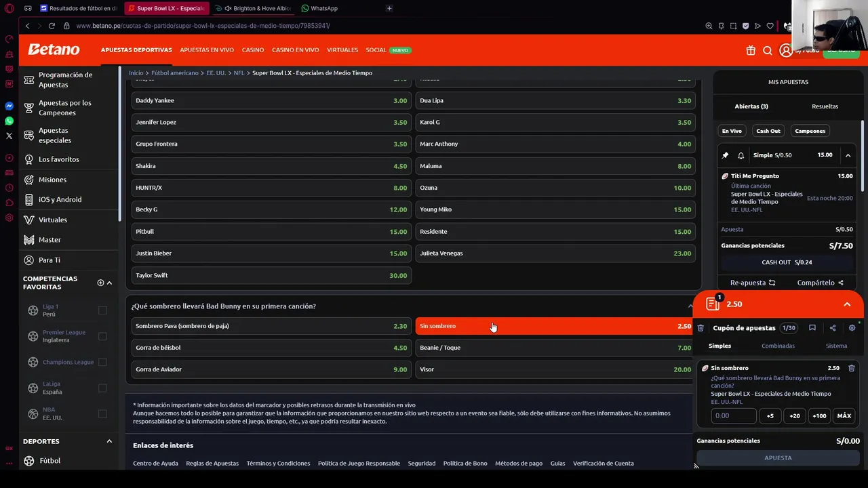Open iOS y Android in sidebar
868x488 pixels.
pyautogui.click(x=59, y=199)
